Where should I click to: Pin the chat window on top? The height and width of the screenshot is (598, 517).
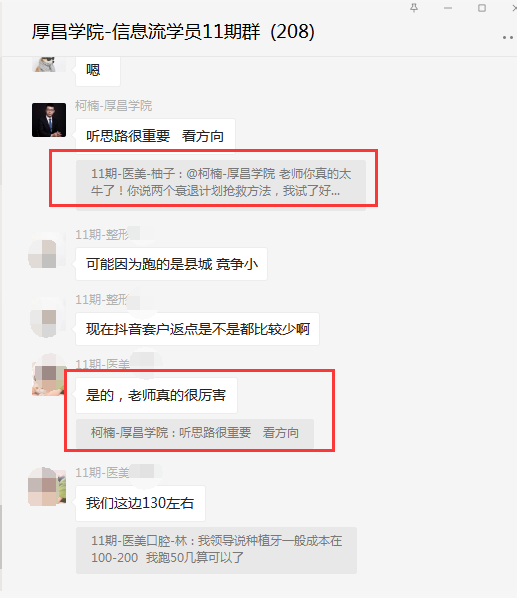point(414,8)
